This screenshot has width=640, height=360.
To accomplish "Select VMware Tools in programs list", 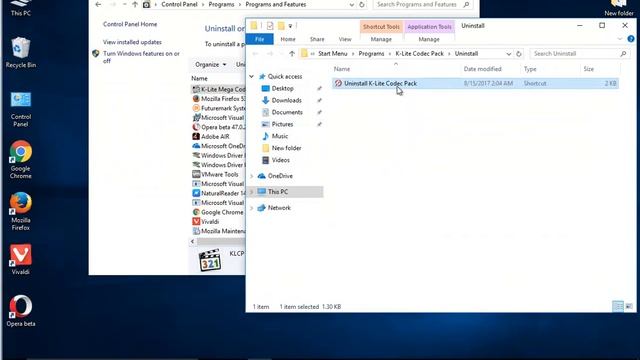I will point(215,174).
